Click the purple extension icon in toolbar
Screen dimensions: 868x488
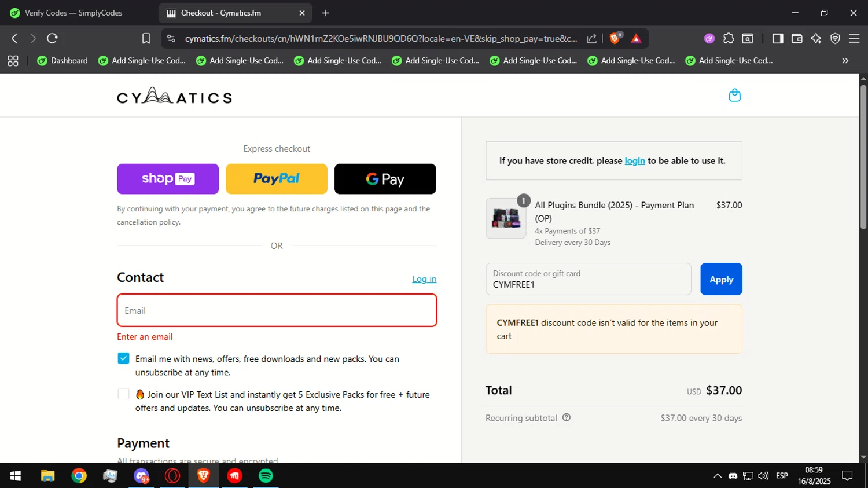709,38
